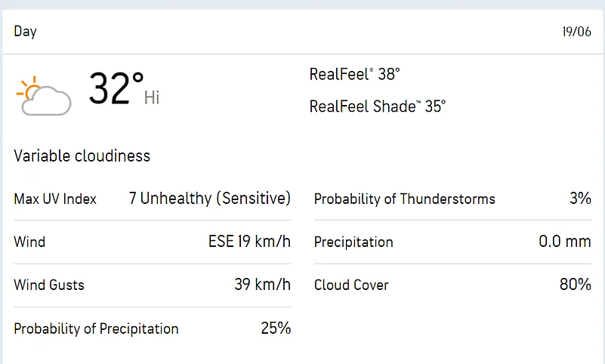This screenshot has width=605, height=364.
Task: Click the "Variable cloudiness" description
Action: click(x=82, y=156)
